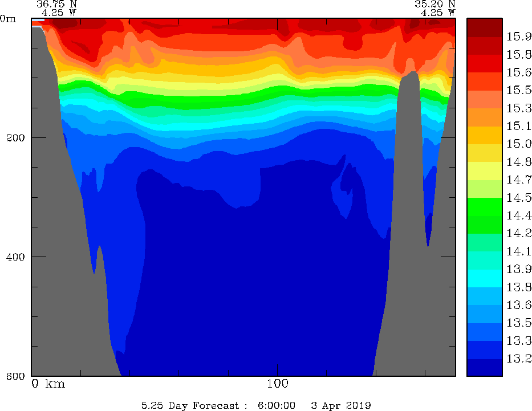Click the 14.4 colorbar label
The height and width of the screenshot is (411, 532).
tap(519, 215)
